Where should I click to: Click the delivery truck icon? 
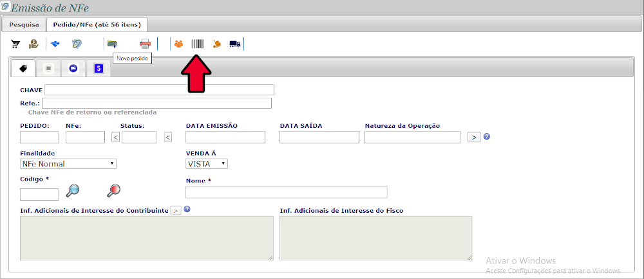coord(235,44)
